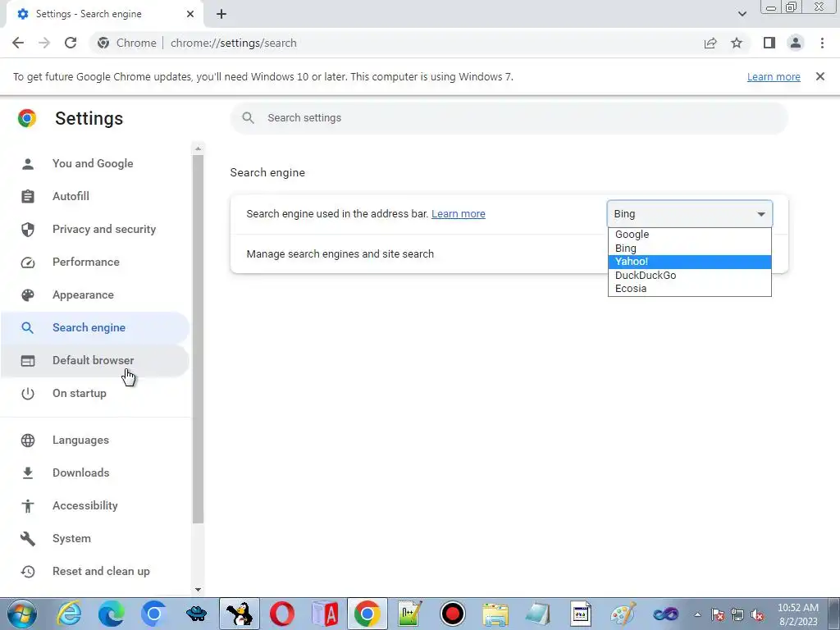Open Learn more in update banner
This screenshot has width=840, height=630.
pos(774,76)
